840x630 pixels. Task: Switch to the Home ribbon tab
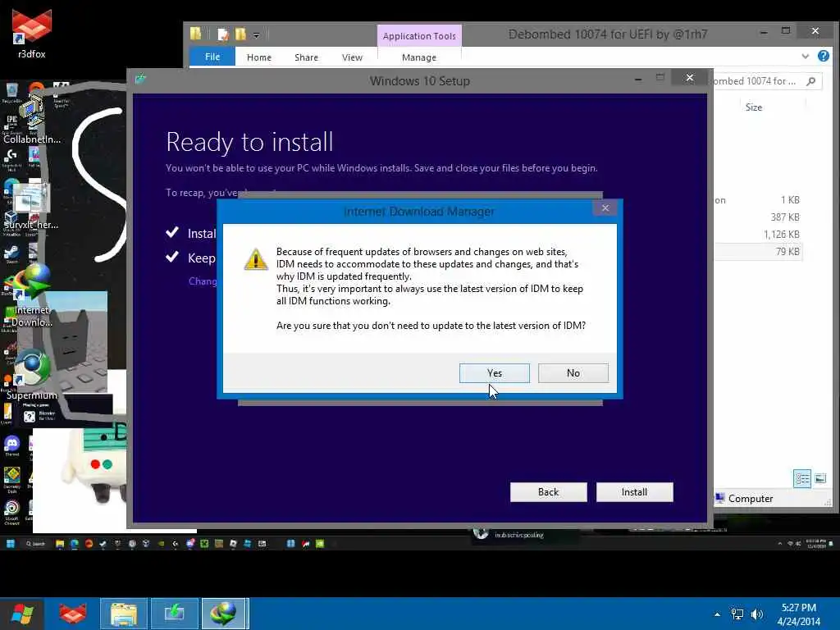tap(258, 57)
